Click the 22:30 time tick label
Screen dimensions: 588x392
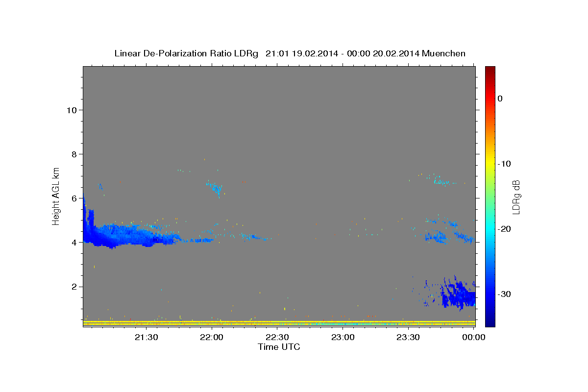pos(277,337)
